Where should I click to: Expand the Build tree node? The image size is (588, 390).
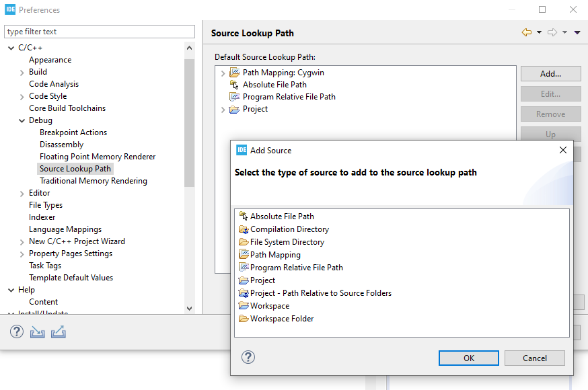coord(22,72)
